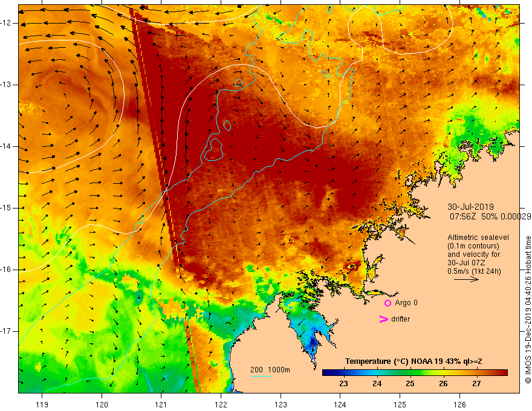
Task: Click the latitude -13 axis label
Action: (x=6, y=85)
